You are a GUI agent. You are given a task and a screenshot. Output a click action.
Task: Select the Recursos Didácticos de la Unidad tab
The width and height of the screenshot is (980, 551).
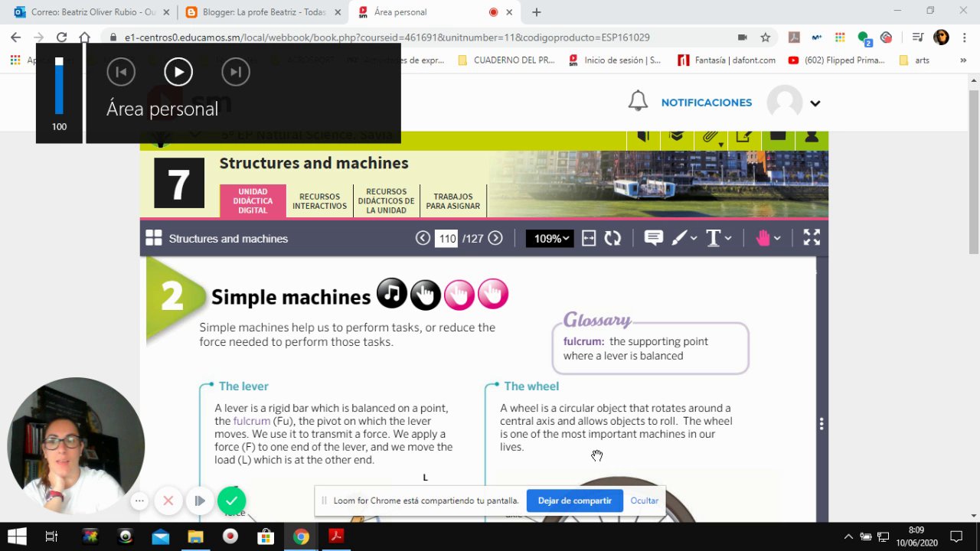tap(386, 201)
